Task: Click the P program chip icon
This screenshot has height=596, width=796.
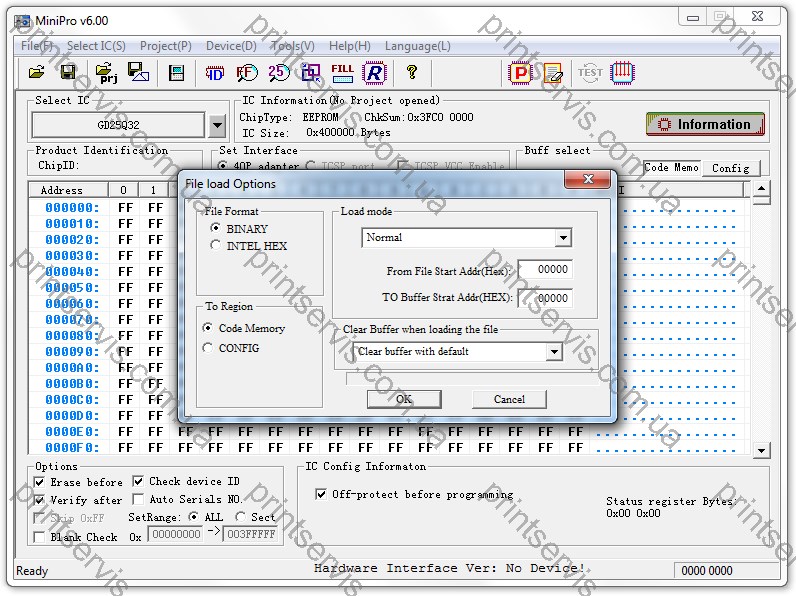Action: point(520,73)
